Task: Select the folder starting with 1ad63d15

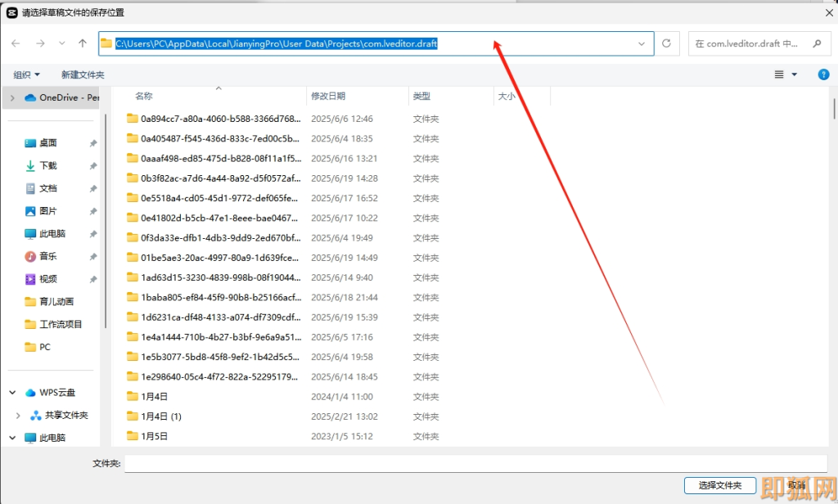Action: (214, 277)
